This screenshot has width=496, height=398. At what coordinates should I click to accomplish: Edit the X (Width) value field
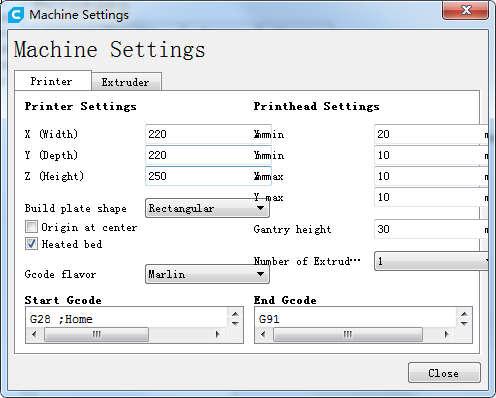[208, 134]
